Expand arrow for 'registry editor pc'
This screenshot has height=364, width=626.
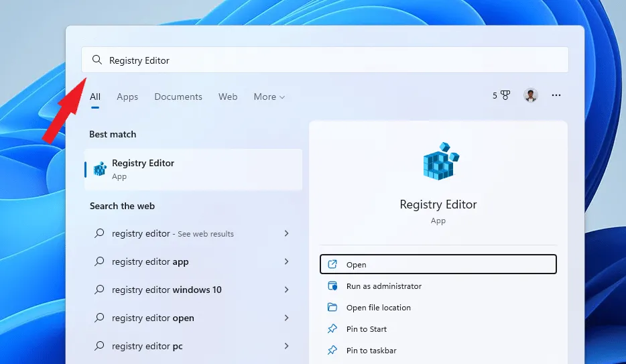click(286, 346)
